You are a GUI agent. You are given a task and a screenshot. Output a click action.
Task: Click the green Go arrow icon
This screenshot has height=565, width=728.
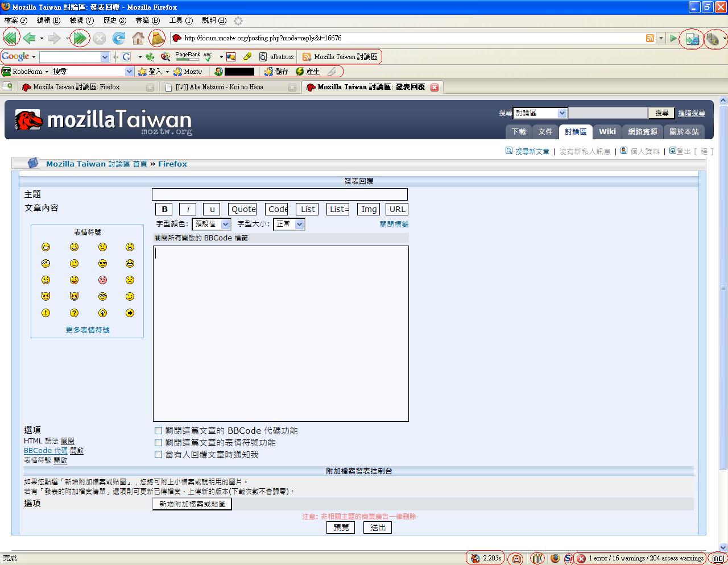[673, 38]
